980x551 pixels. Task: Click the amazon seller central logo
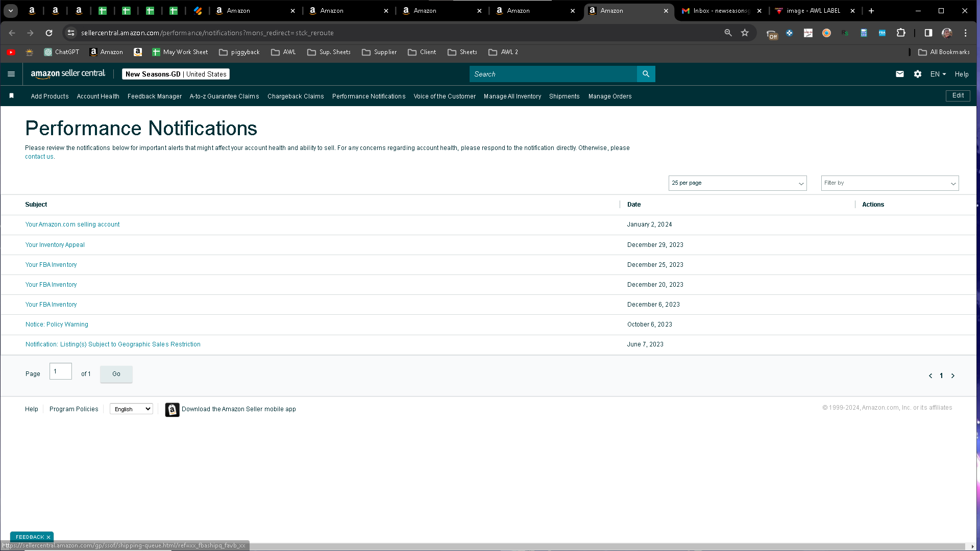coord(68,74)
